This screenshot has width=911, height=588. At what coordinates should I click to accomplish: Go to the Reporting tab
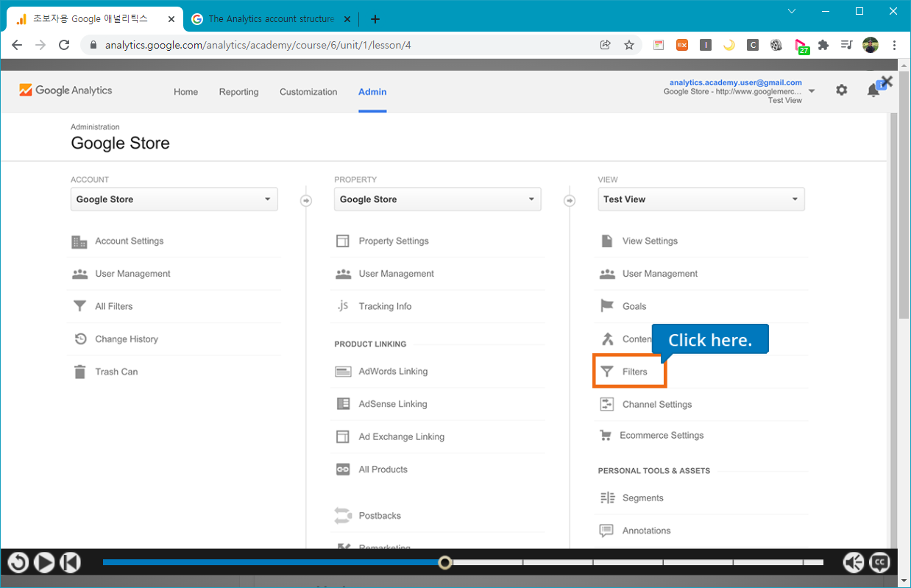[x=238, y=92]
